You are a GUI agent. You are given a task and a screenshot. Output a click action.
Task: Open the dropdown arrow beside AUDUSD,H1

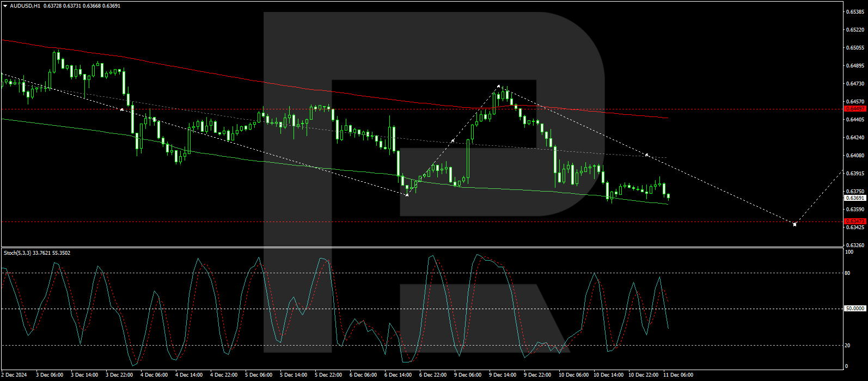click(x=5, y=6)
